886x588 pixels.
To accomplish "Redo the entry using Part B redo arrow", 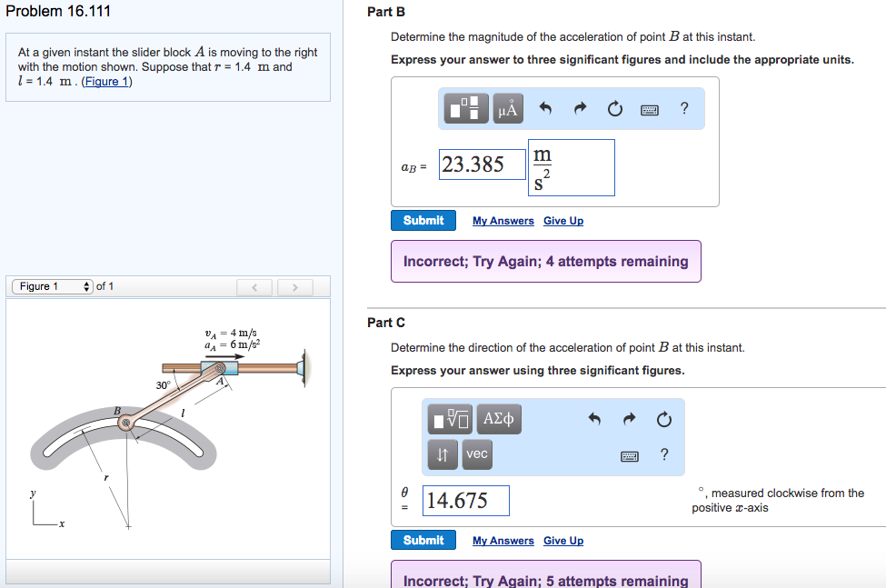I will click(x=581, y=108).
